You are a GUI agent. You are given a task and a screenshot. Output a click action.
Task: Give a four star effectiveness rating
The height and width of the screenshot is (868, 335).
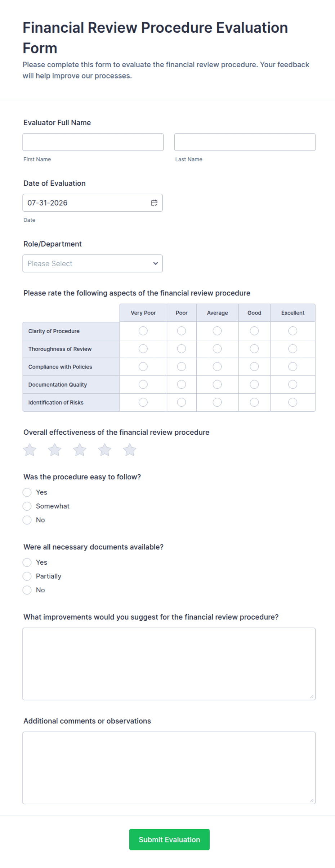pyautogui.click(x=105, y=450)
